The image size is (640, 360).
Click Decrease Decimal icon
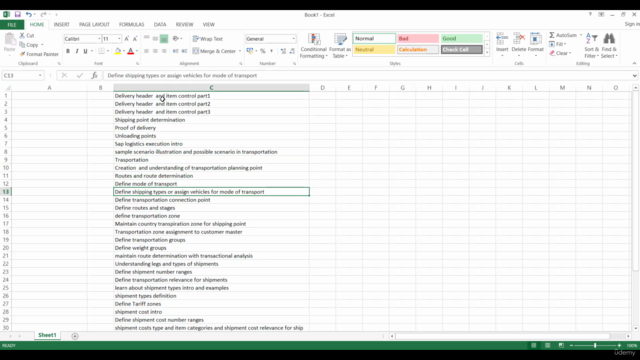click(x=292, y=51)
